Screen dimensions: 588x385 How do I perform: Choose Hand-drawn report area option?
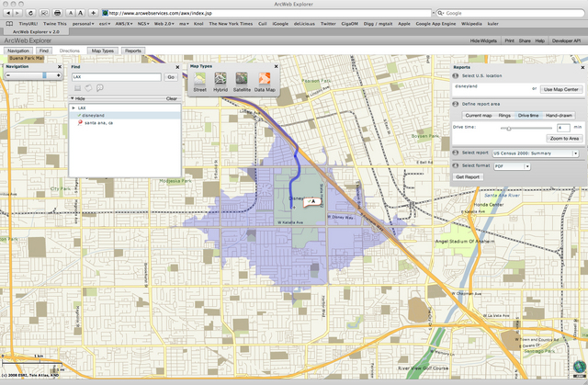(x=559, y=116)
